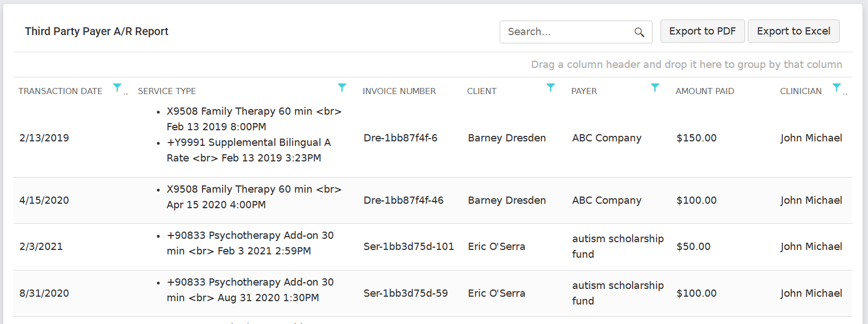Export the report to Excel
The width and height of the screenshot is (868, 324).
(x=793, y=31)
